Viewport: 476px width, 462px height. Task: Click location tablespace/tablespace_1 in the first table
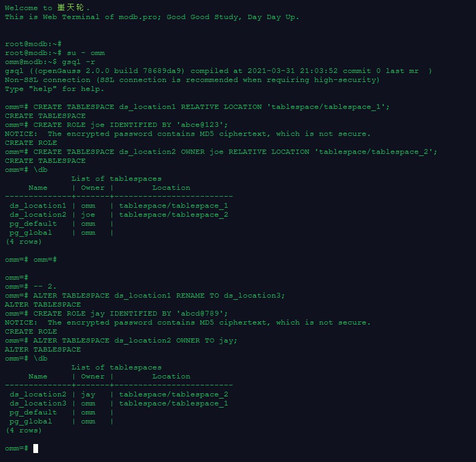173,206
